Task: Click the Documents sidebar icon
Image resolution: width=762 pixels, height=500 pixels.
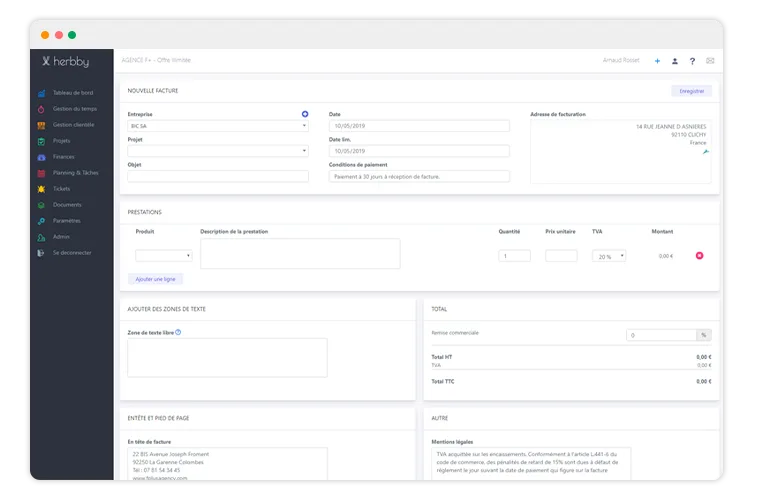Action: [x=41, y=205]
